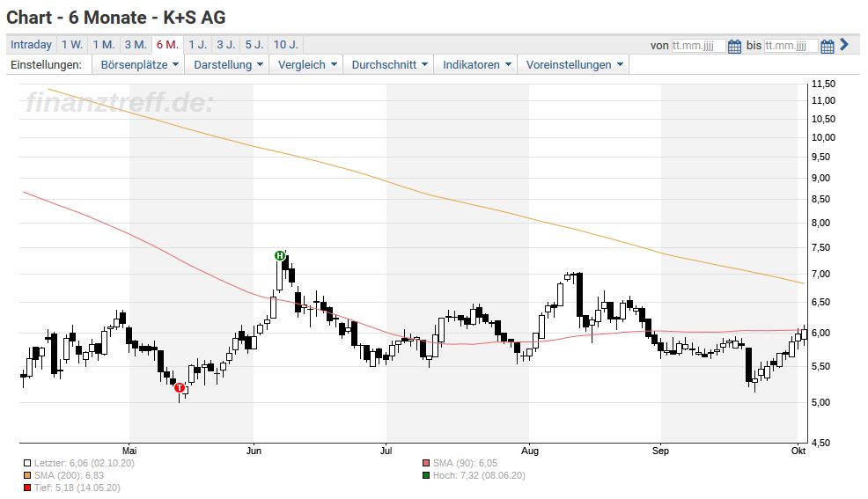Open the Börsenplätze dropdown
Screen dimensions: 868x499
point(139,65)
